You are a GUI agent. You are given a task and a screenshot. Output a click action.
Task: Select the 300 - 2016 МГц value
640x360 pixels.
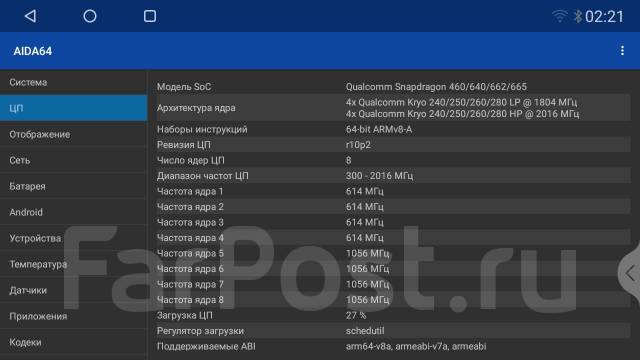click(379, 176)
